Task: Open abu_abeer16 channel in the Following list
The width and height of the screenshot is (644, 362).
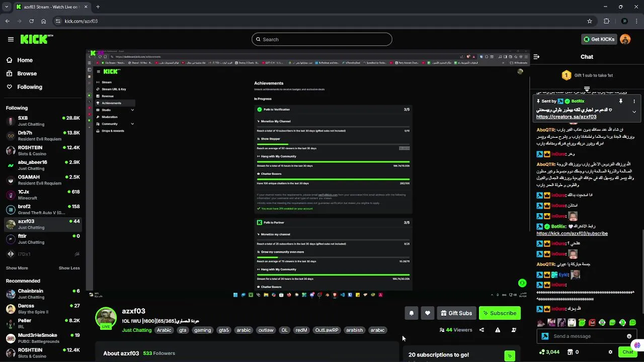Action: (x=43, y=165)
